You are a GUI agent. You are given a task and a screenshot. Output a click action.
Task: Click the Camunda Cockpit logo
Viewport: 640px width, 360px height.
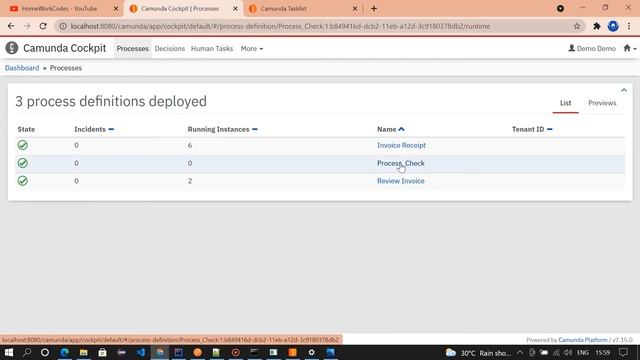pyautogui.click(x=56, y=48)
